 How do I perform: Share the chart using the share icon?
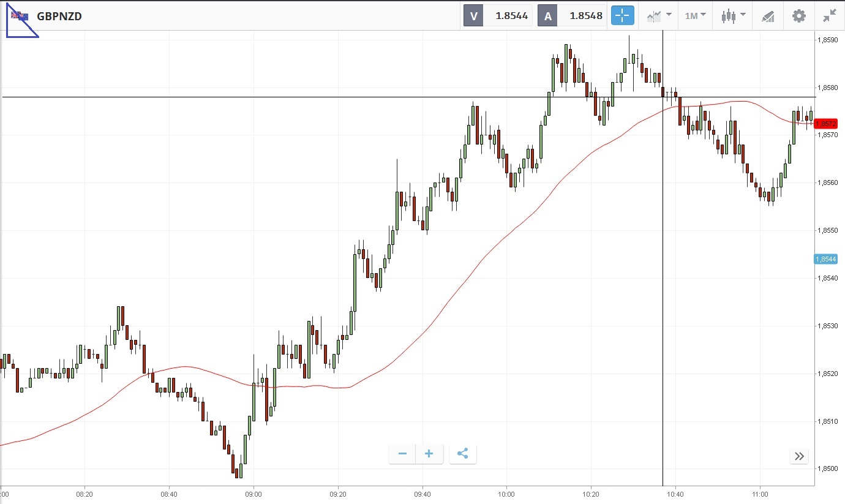[x=463, y=454]
